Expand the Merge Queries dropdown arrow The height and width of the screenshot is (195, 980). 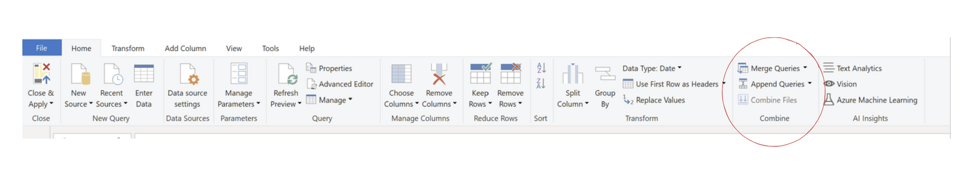(x=805, y=68)
